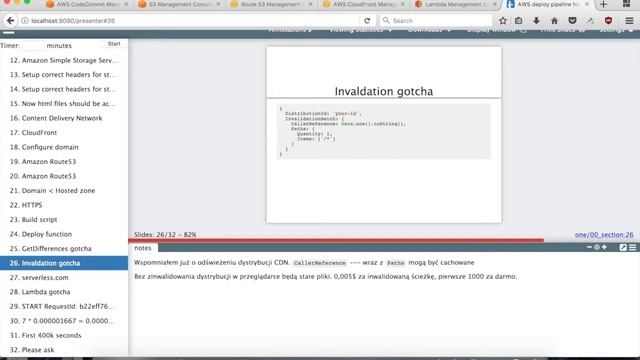Open the one/00_section:26 link

pos(604,235)
